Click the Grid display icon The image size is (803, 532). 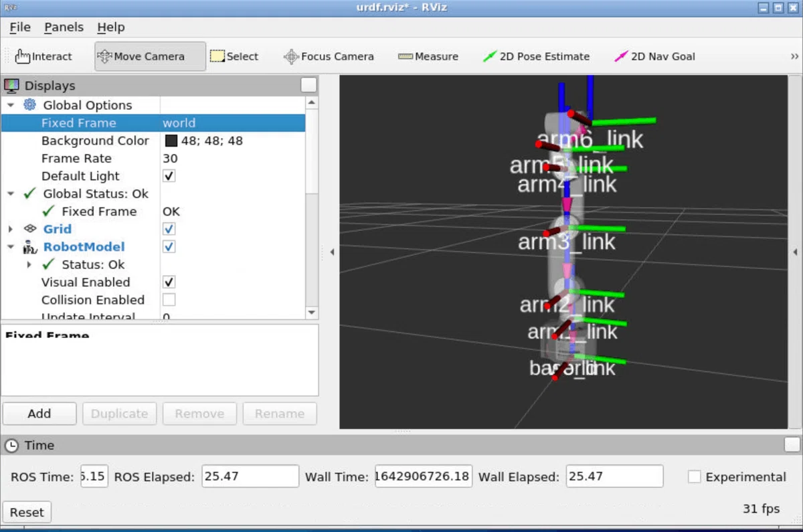coord(29,229)
